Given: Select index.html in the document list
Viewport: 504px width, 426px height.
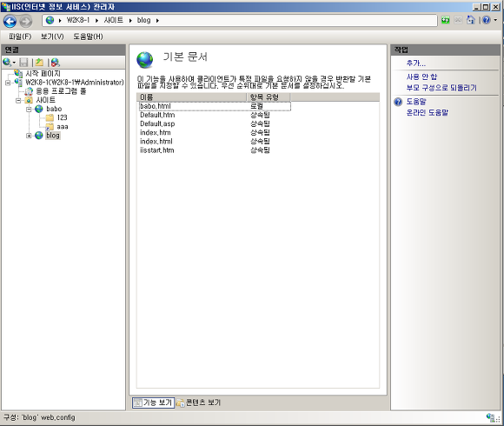Looking at the screenshot, I should (x=215, y=142).
